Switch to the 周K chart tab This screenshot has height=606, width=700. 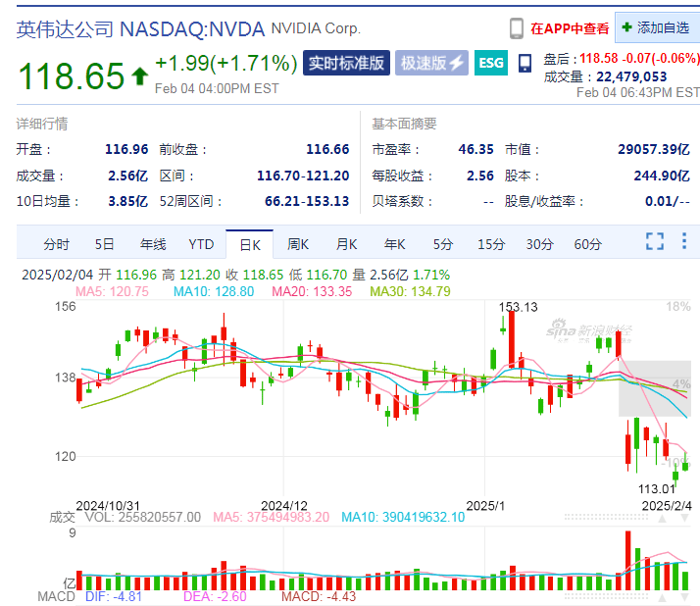tap(298, 244)
